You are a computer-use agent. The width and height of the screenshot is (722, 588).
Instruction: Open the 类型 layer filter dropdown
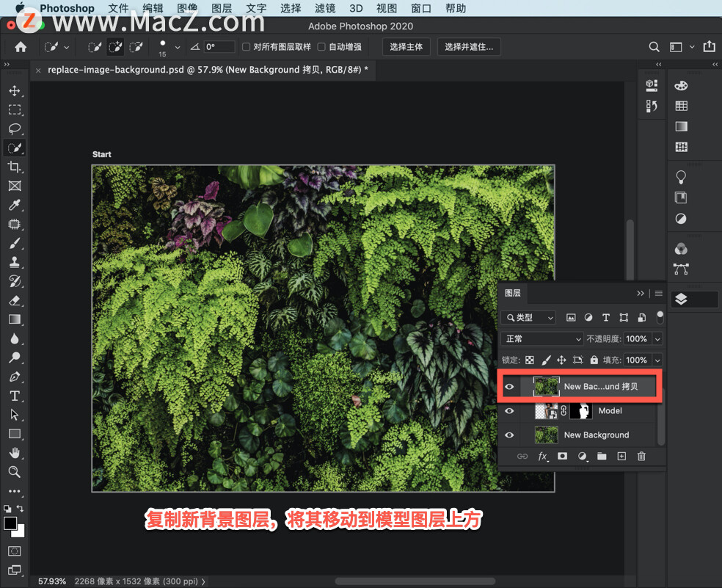coord(528,318)
